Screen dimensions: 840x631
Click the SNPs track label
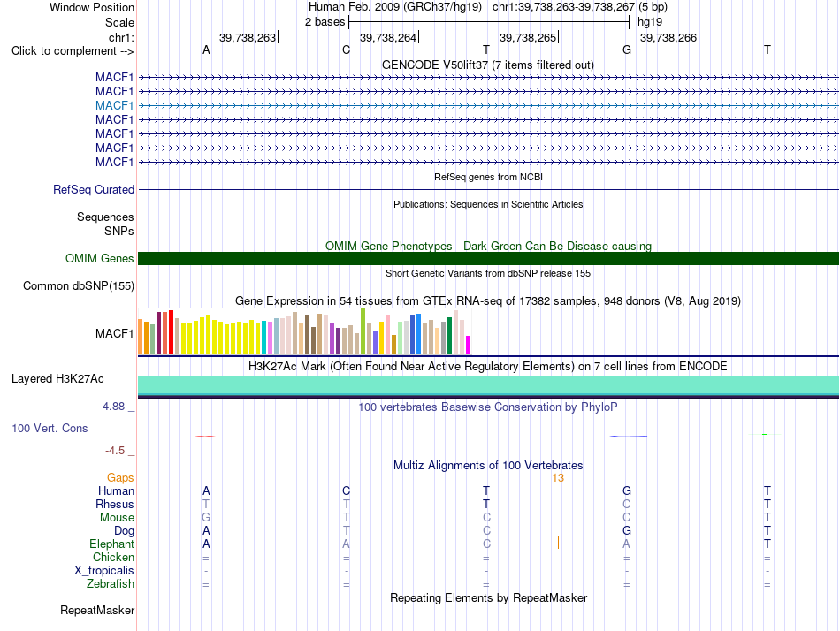tap(119, 231)
